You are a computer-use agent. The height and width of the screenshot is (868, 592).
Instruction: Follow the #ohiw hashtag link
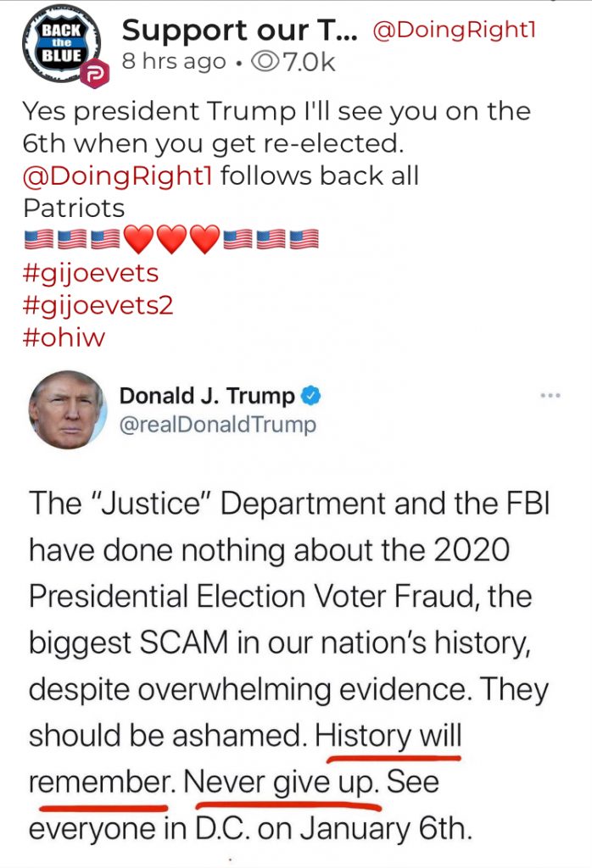[x=65, y=337]
